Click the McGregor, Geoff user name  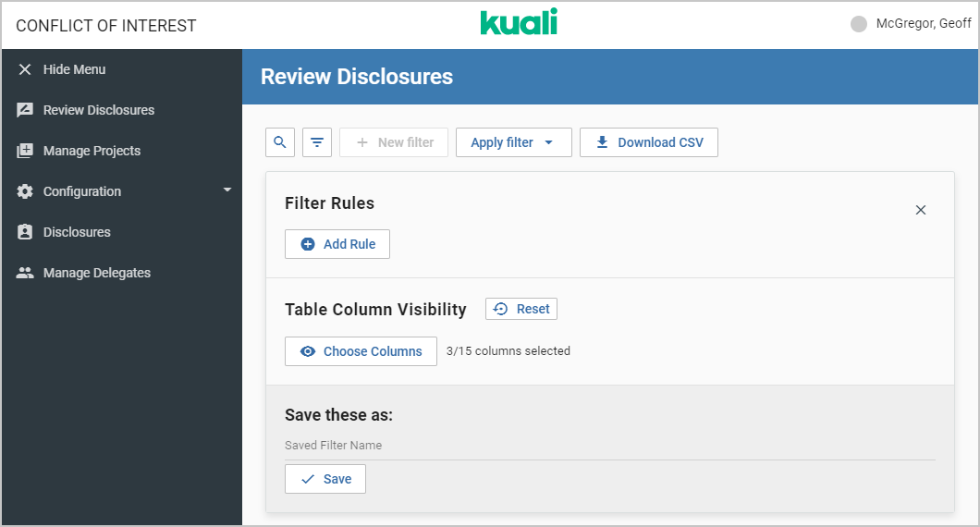pos(923,24)
